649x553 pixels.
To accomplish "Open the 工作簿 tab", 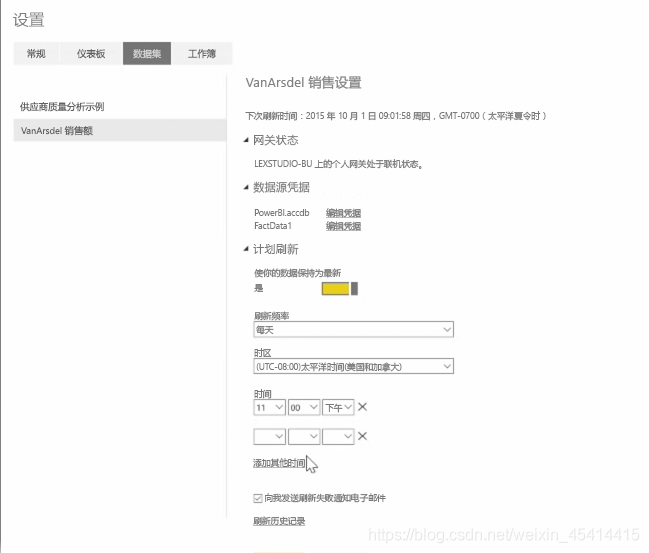I will pos(202,53).
